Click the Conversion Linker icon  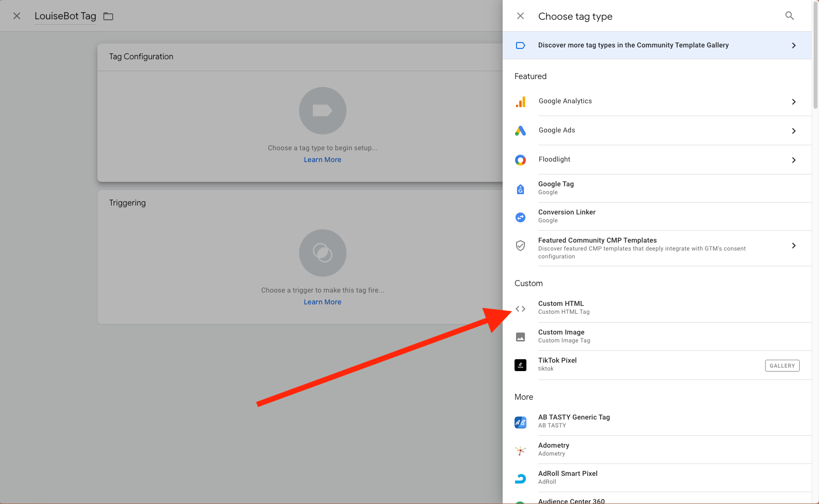coord(520,217)
